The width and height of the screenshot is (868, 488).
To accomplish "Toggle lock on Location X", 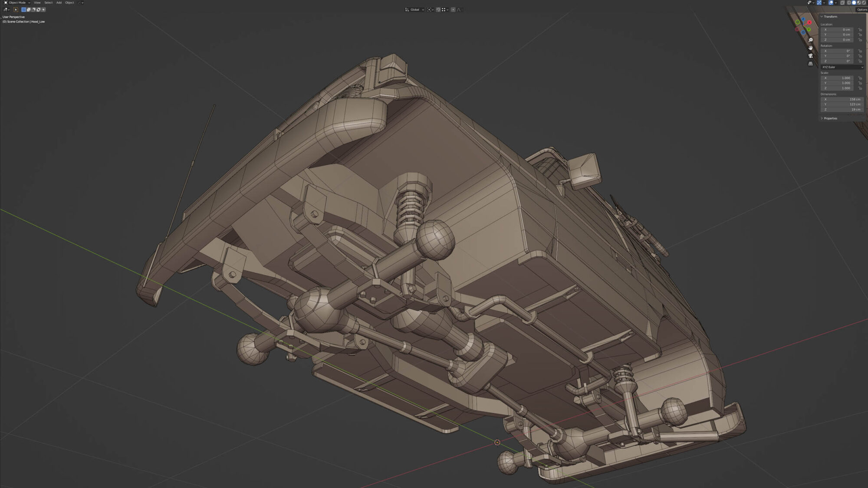I will pyautogui.click(x=860, y=30).
